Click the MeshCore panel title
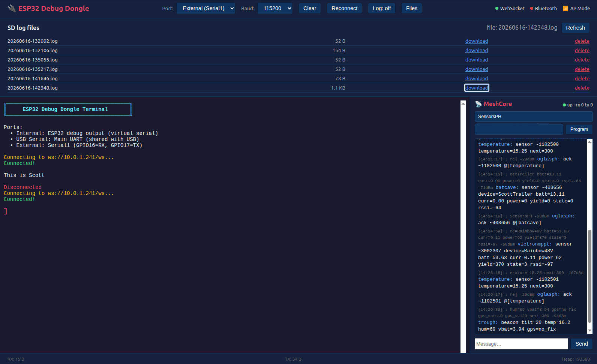 coord(498,104)
